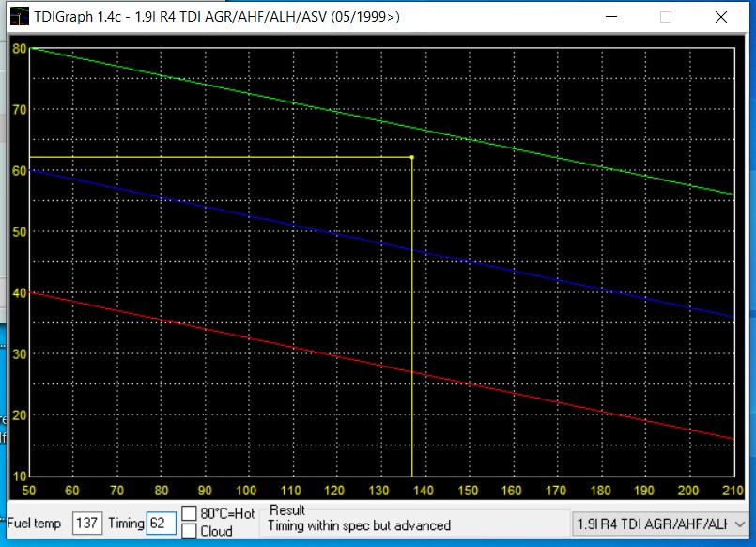Minimize the TDIGraph window

(x=611, y=17)
